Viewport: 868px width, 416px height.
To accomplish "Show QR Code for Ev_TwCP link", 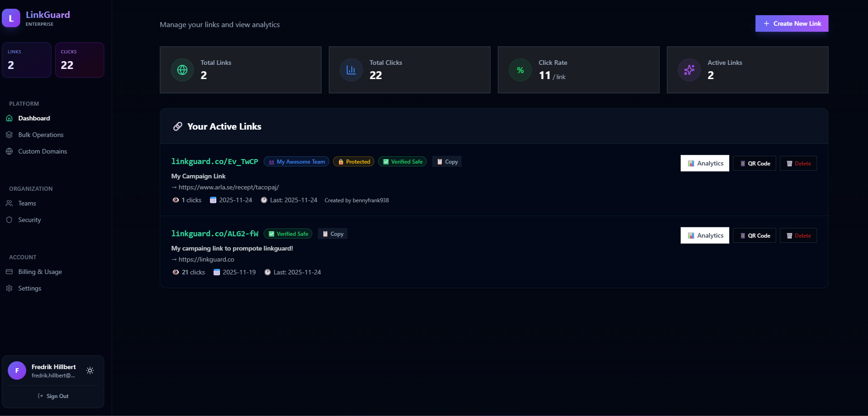I will 754,163.
